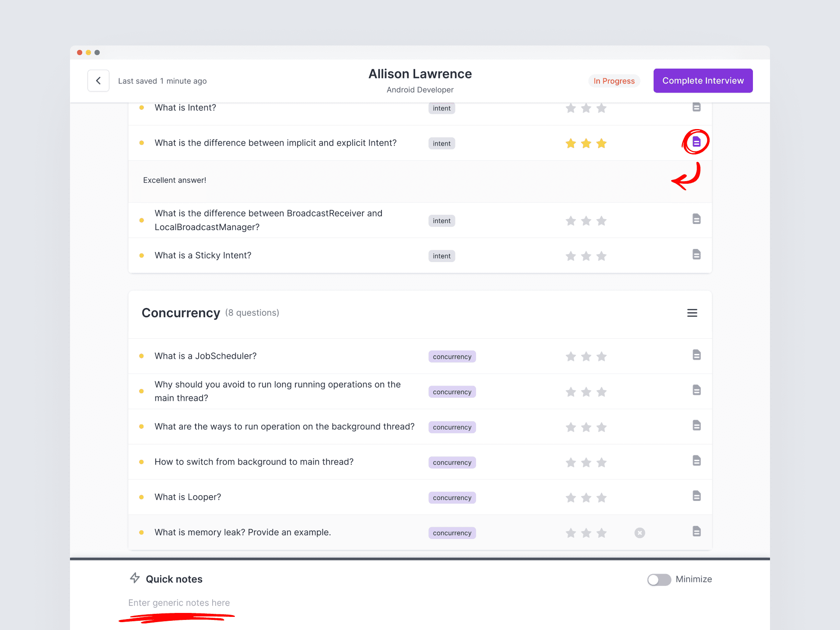Rate Sticky Intent question one star
Screen dimensions: 840x630
coord(570,256)
